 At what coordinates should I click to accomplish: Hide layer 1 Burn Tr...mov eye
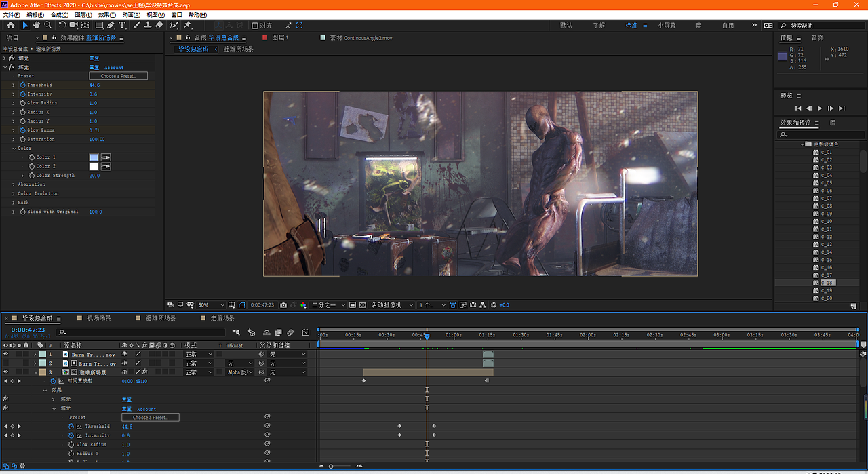(x=6, y=354)
